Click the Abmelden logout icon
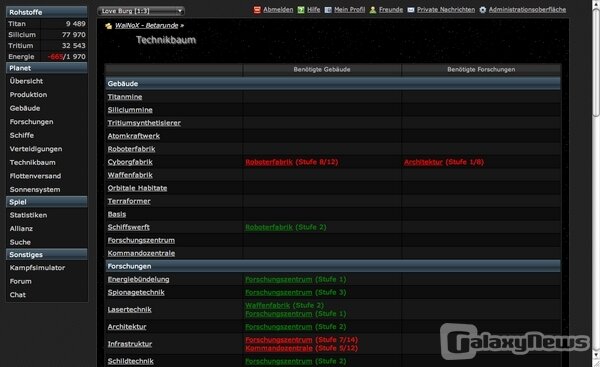Screen dimensions: 600x367 (257, 10)
